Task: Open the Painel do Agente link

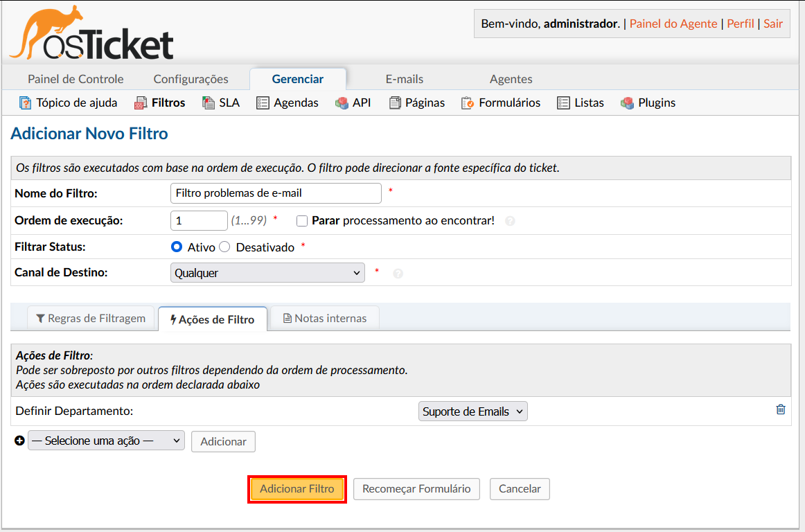Action: point(673,23)
